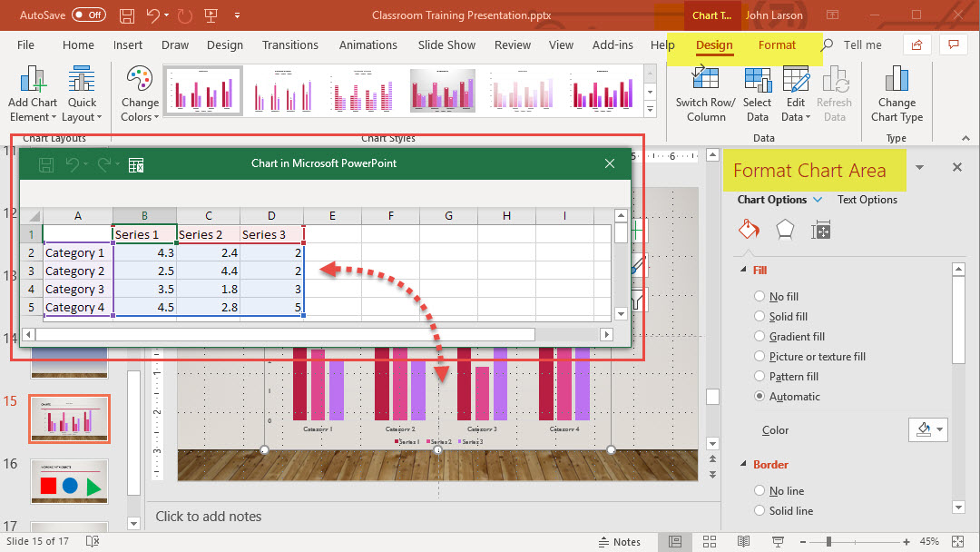Image resolution: width=980 pixels, height=552 pixels.
Task: Click the Select Data icon
Action: point(757,81)
